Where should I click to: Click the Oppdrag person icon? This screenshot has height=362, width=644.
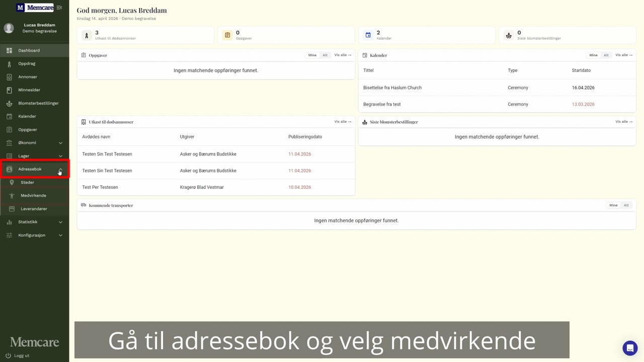[9, 64]
